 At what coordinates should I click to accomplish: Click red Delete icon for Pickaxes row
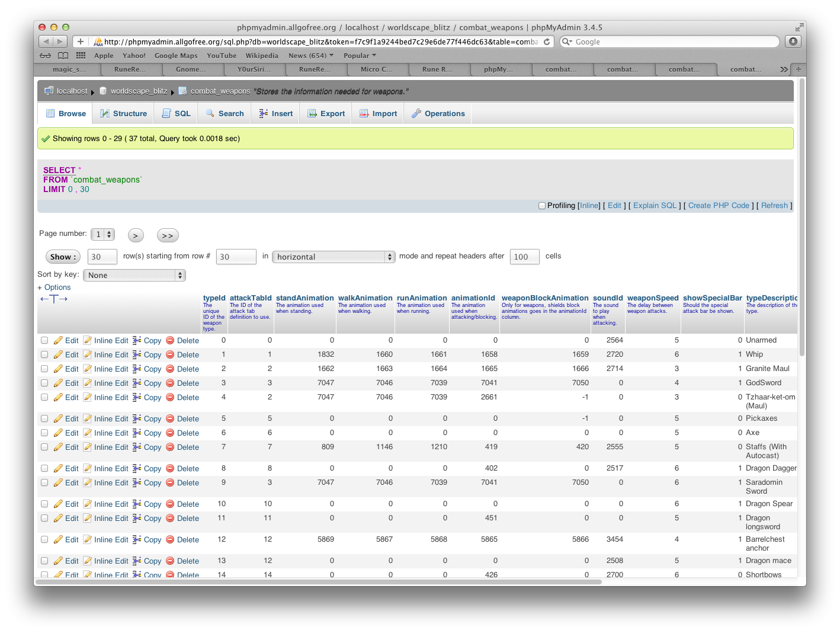[170, 418]
